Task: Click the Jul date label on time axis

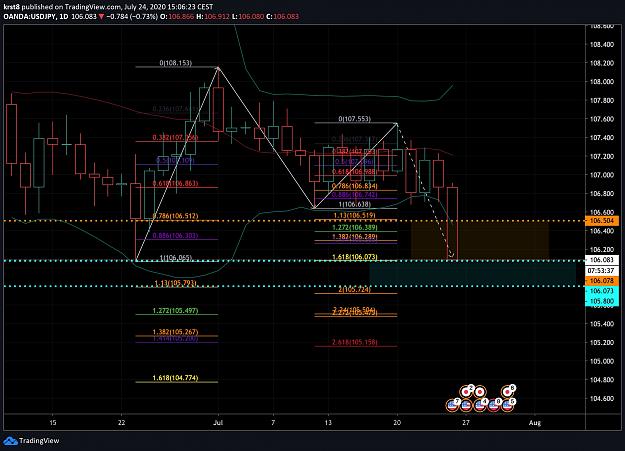Action: click(x=218, y=423)
